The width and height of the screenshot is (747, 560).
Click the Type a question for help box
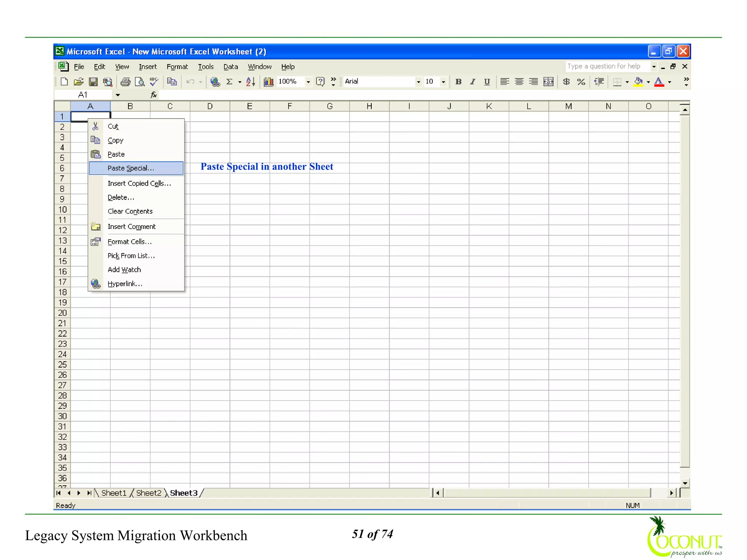click(x=607, y=66)
